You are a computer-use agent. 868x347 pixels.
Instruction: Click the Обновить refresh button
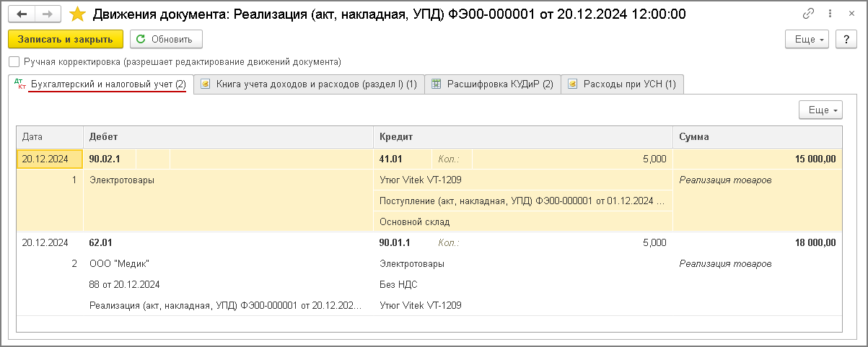[x=165, y=39]
